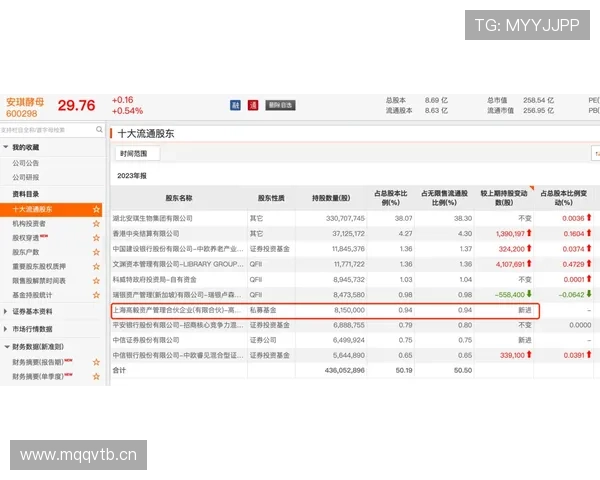Image resolution: width=600 pixels, height=480 pixels.
Task: Click the -558,400 change value
Action: pyautogui.click(x=510, y=295)
